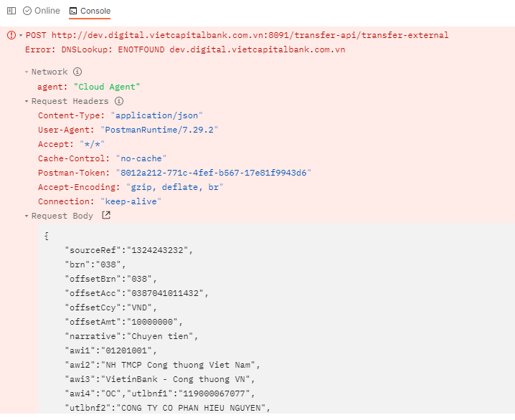515x420 pixels.
Task: Toggle the sidebar panel icon
Action: (11, 11)
